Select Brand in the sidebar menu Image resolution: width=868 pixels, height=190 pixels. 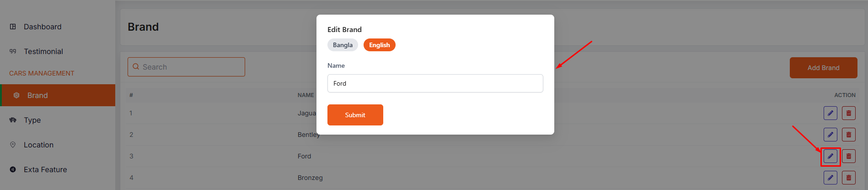pyautogui.click(x=38, y=95)
